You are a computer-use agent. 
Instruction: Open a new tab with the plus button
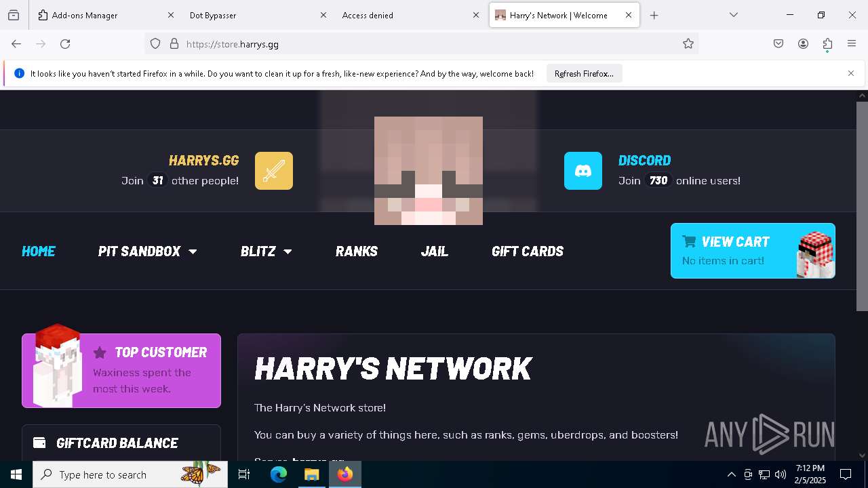point(654,15)
